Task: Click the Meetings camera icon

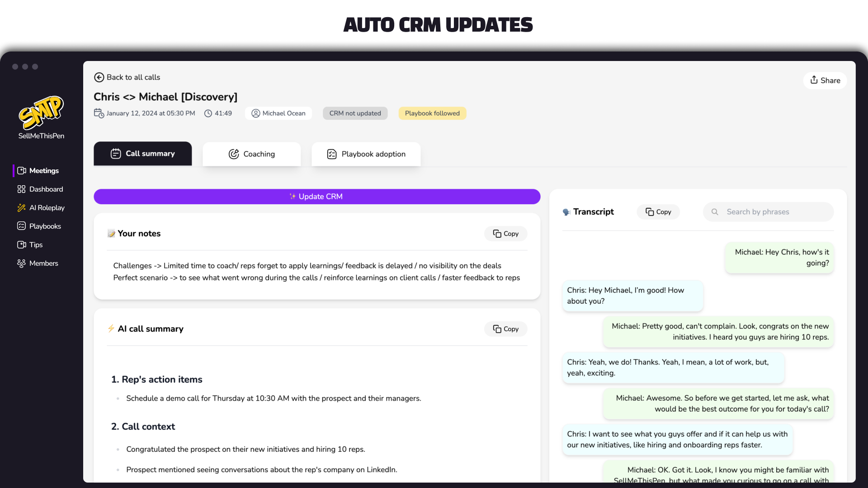Action: click(x=21, y=171)
